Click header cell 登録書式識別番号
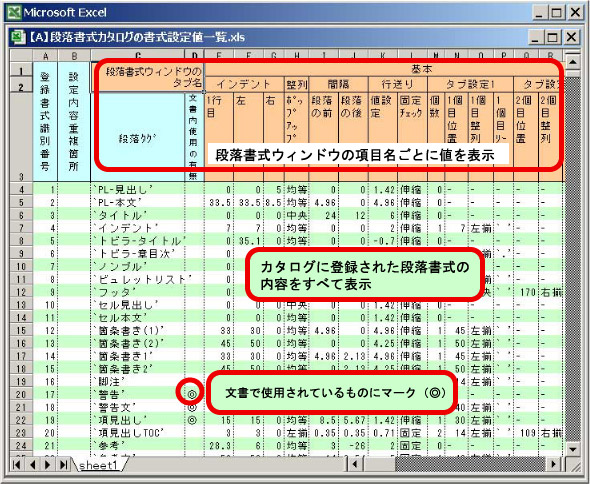The image size is (590, 484). coord(46,122)
